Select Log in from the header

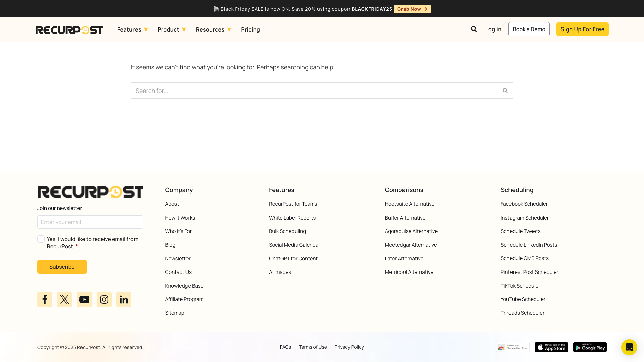pos(493,29)
